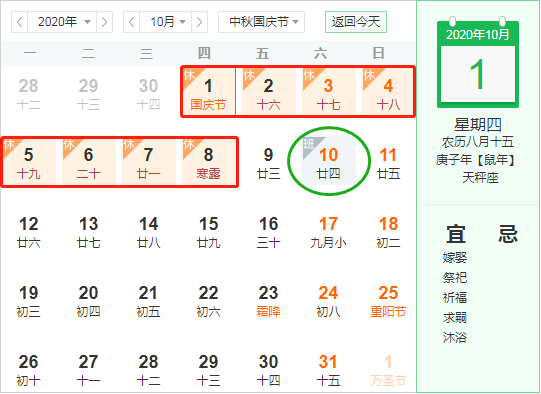The width and height of the screenshot is (541, 394).
Task: Select October 10 workday 廿四
Action: coord(328,161)
